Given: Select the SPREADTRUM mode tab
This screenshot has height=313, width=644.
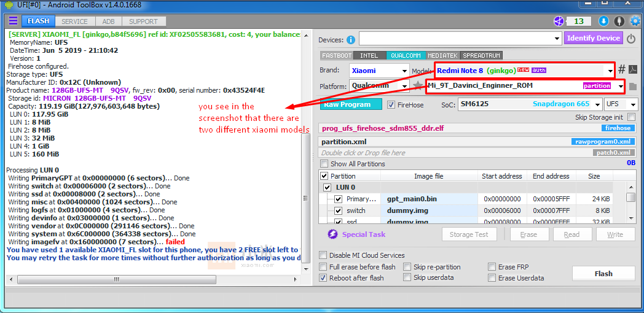Looking at the screenshot, I should 482,55.
